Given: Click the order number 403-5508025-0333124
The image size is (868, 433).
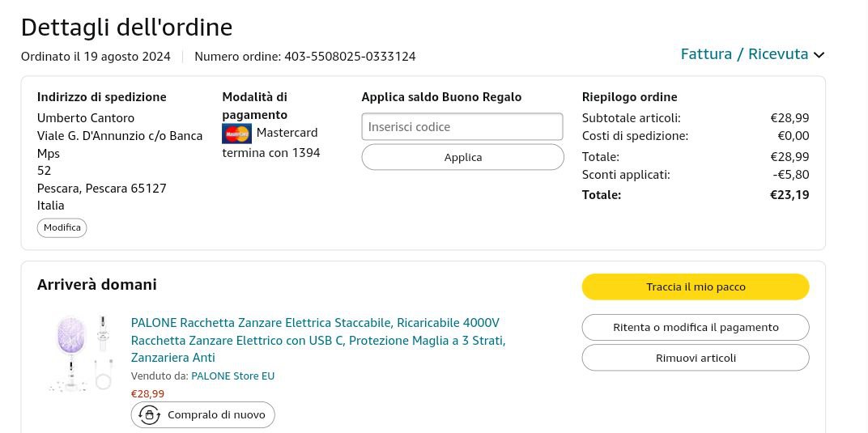Looking at the screenshot, I should (350, 57).
